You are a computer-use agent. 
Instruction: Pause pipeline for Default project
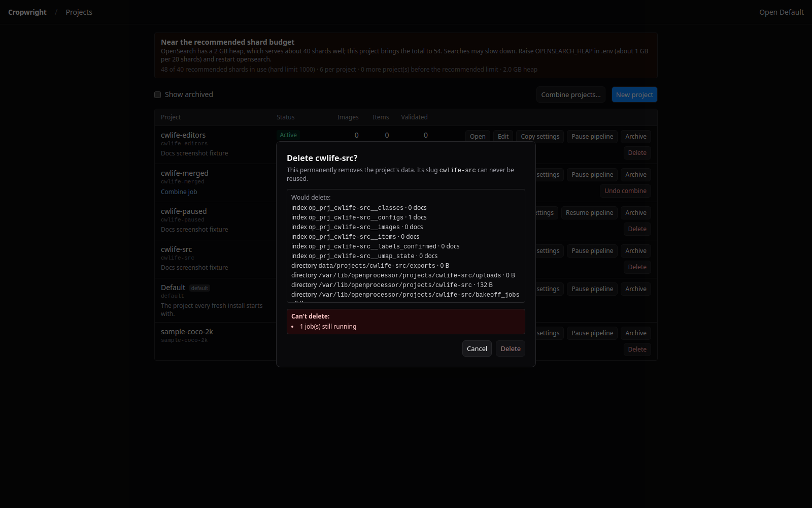coord(592,289)
